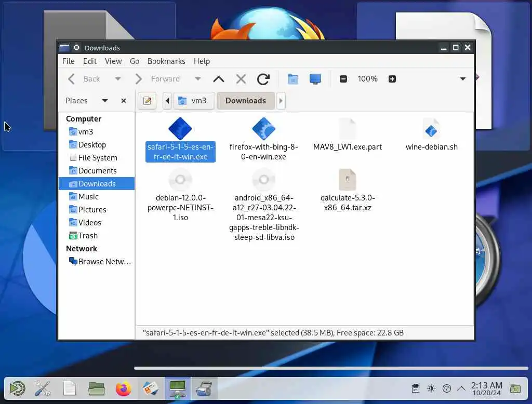Select the MAV8_LW1.exe.part file icon
The width and height of the screenshot is (532, 404).
[x=348, y=129]
